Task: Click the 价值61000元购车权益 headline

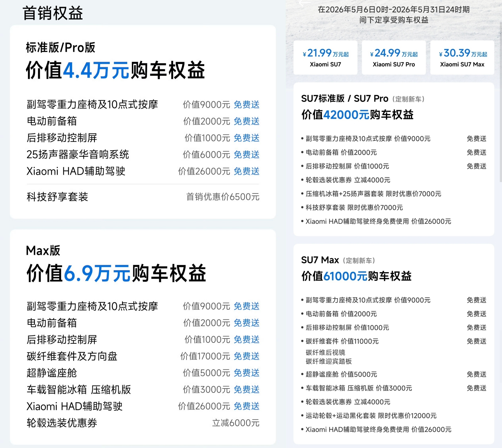Action: pos(357,276)
